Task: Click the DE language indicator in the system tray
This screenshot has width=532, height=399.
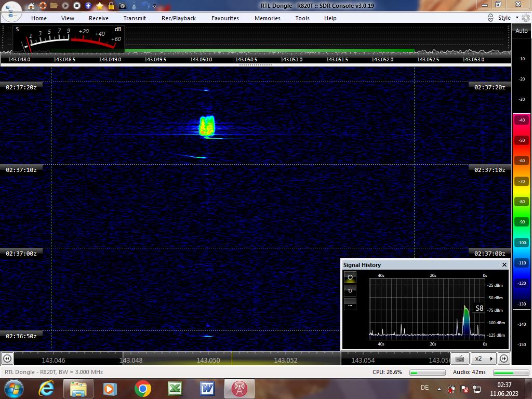Action: point(424,388)
